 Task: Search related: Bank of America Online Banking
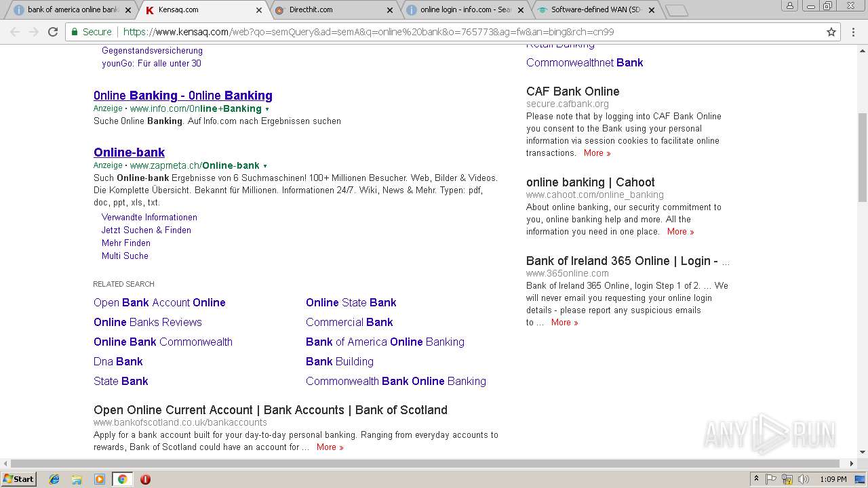(385, 342)
